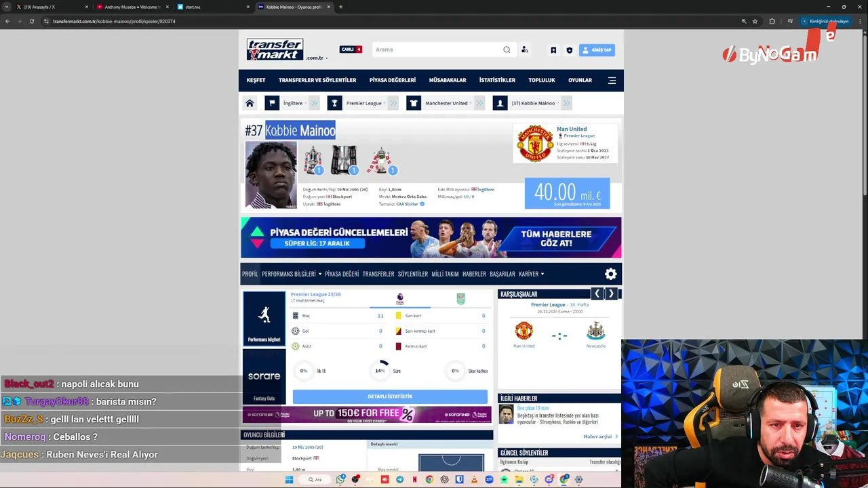868x488 pixels.
Task: Open the Man United club link
Action: pyautogui.click(x=572, y=129)
